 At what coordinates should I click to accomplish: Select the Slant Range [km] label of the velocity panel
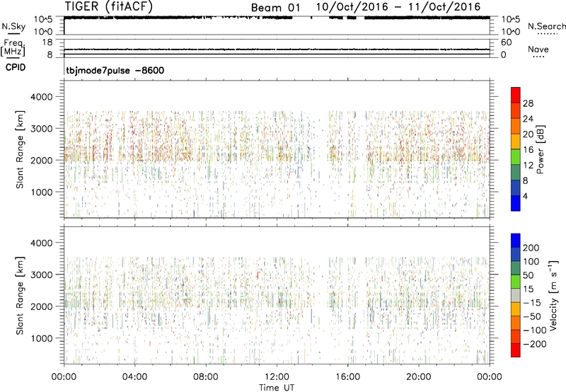point(20,295)
